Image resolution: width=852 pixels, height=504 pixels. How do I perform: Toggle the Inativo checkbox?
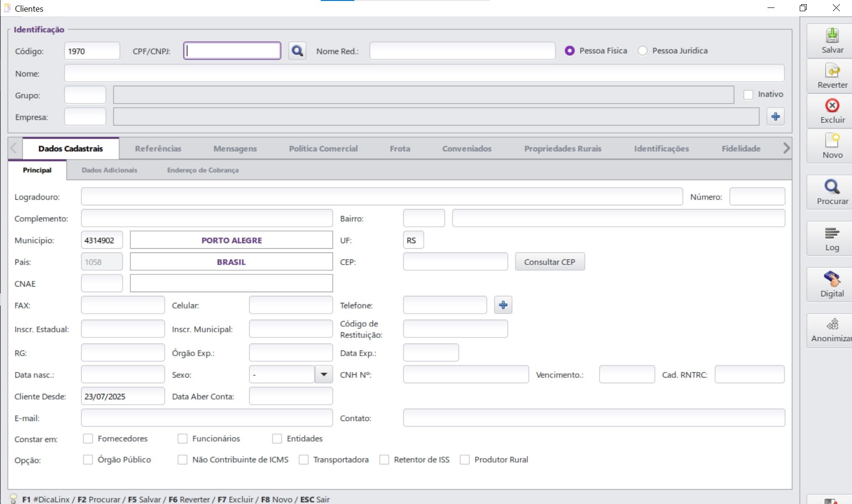(748, 95)
